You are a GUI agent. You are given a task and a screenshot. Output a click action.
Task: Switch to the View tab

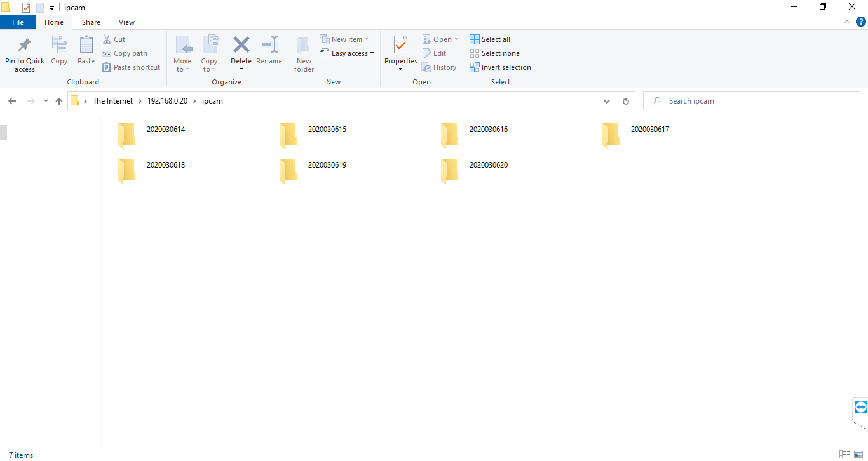click(126, 22)
